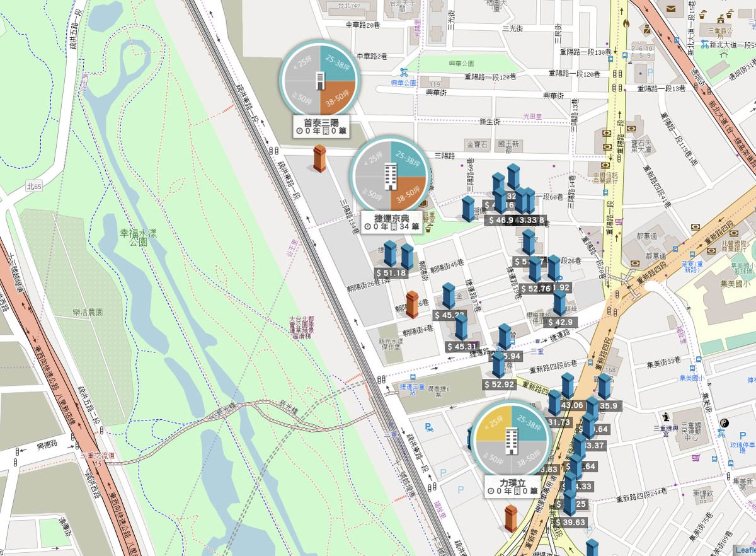Click the orange building marker near 三陽路

pyautogui.click(x=319, y=158)
